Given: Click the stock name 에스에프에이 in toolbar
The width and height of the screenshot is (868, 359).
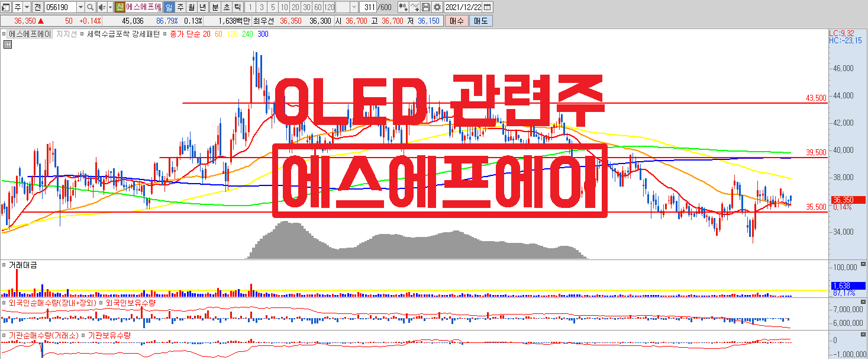Looking at the screenshot, I should 143,7.
